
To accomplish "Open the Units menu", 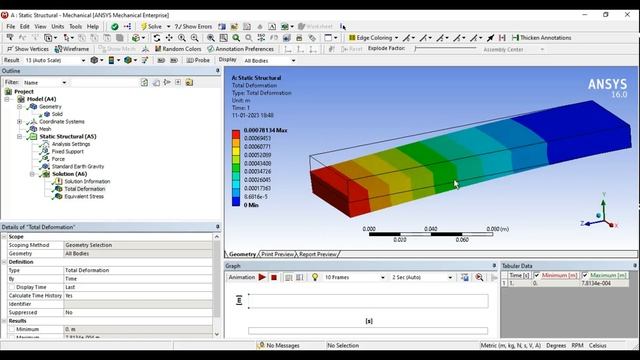I will 58,27.
